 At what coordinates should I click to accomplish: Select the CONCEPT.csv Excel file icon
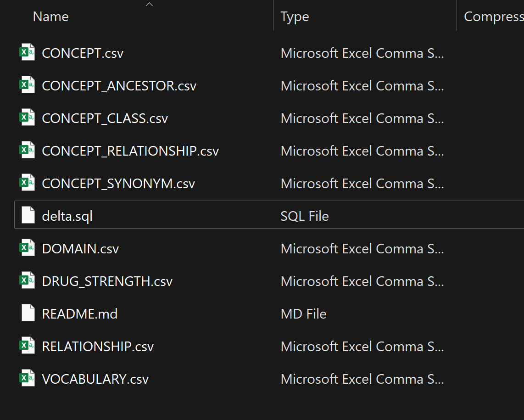click(x=28, y=52)
